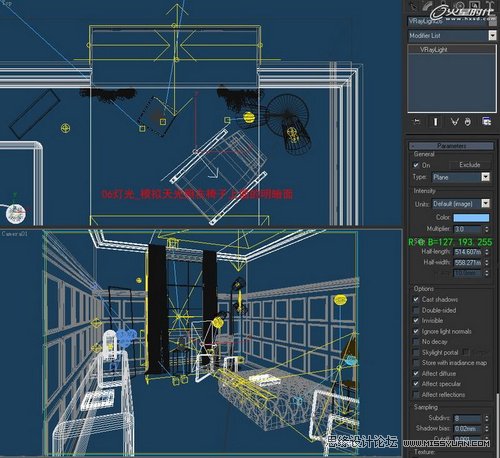Pin the modifier stack

coord(417,122)
